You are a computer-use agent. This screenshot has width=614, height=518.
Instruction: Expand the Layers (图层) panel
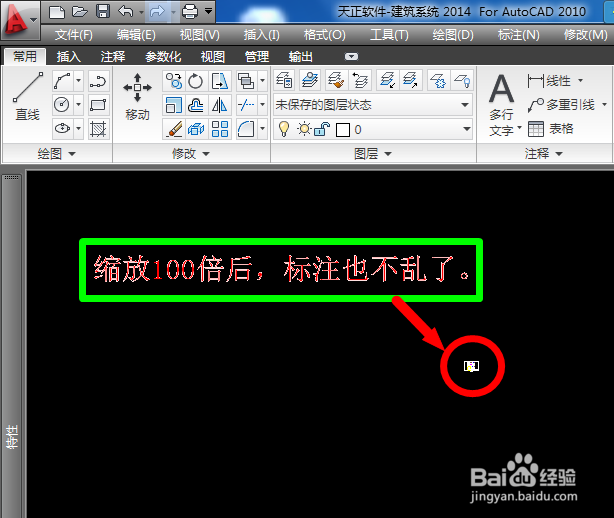[373, 153]
